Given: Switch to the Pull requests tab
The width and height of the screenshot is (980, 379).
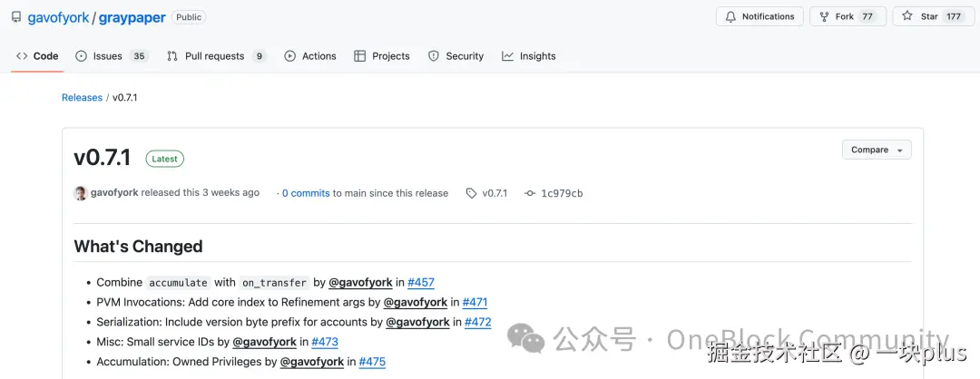Looking at the screenshot, I should pyautogui.click(x=217, y=56).
